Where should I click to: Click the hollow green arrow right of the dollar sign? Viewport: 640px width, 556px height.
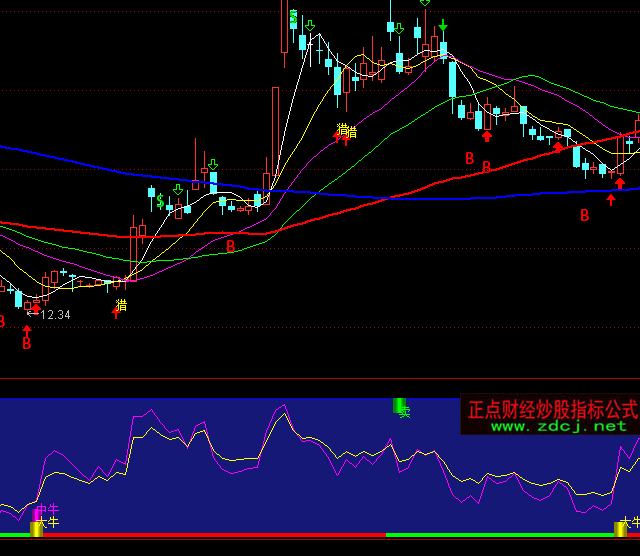tap(178, 189)
